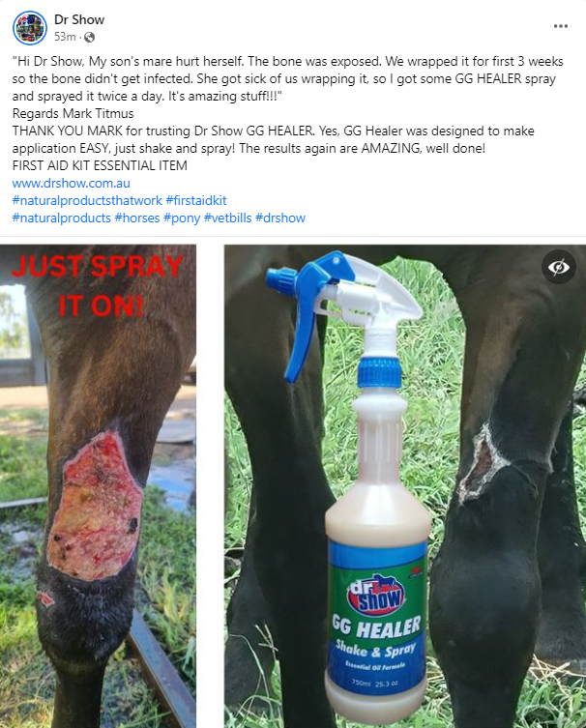
Task: Click the JUST SPRAY IT ON red caption
Action: pyautogui.click(x=98, y=285)
